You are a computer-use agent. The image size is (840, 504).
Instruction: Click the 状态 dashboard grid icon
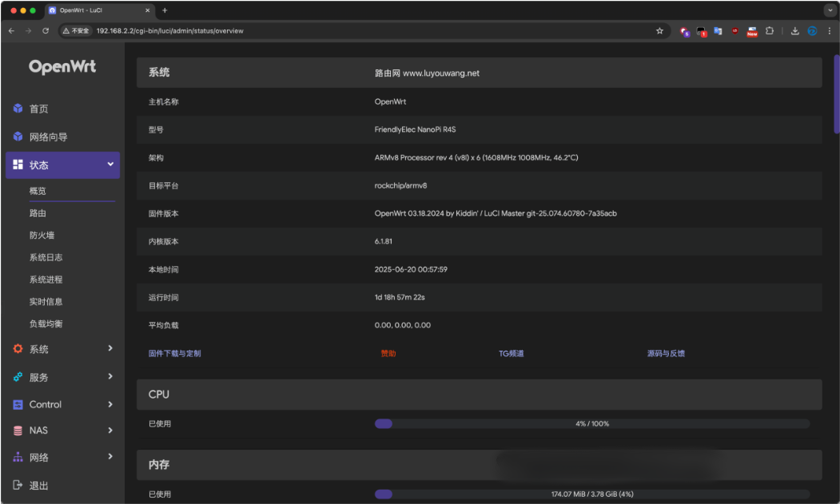tap(18, 165)
